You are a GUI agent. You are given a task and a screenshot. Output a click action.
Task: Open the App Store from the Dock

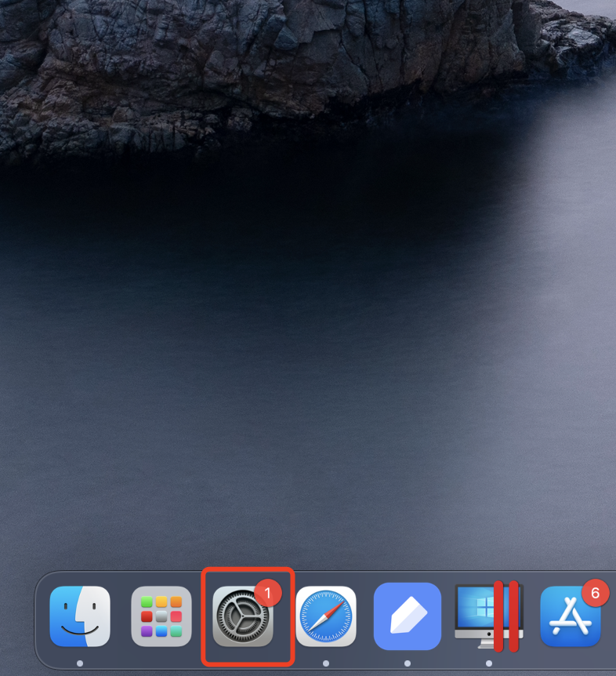tap(571, 616)
